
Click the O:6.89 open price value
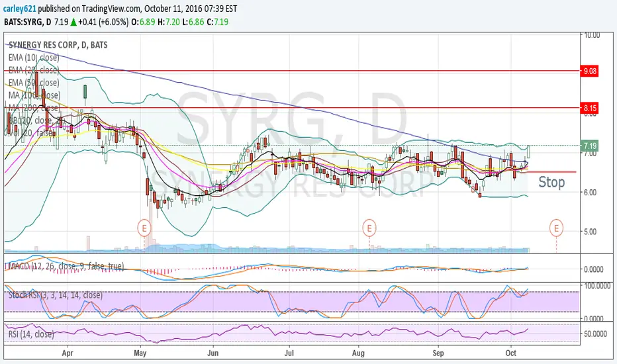click(x=143, y=22)
